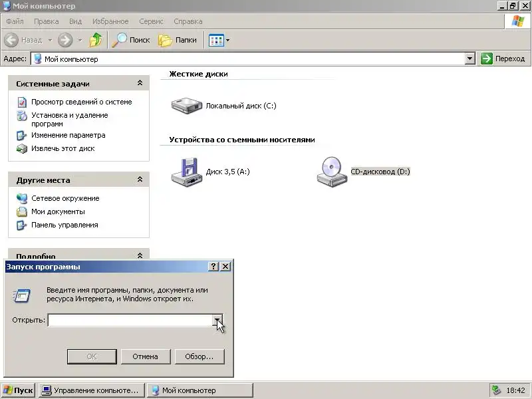Toggle the Папки folders pane button
The image size is (532, 399).
point(178,40)
